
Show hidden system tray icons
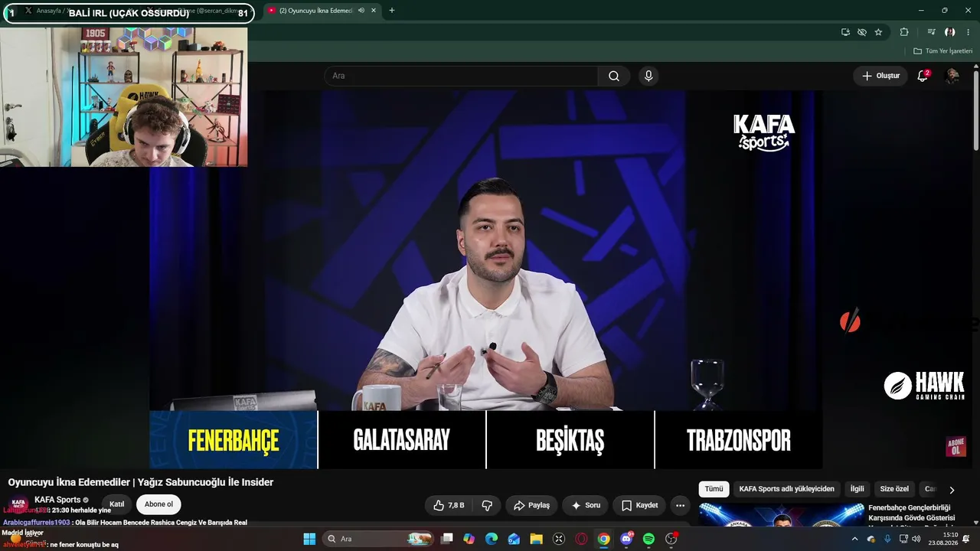(854, 539)
